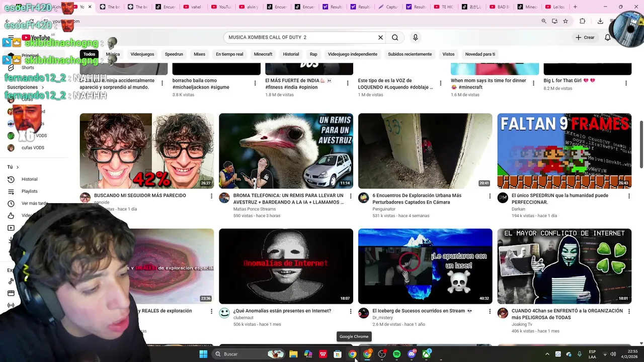Open Xbox app from the taskbar
The width and height of the screenshot is (644, 362).
pyautogui.click(x=426, y=354)
